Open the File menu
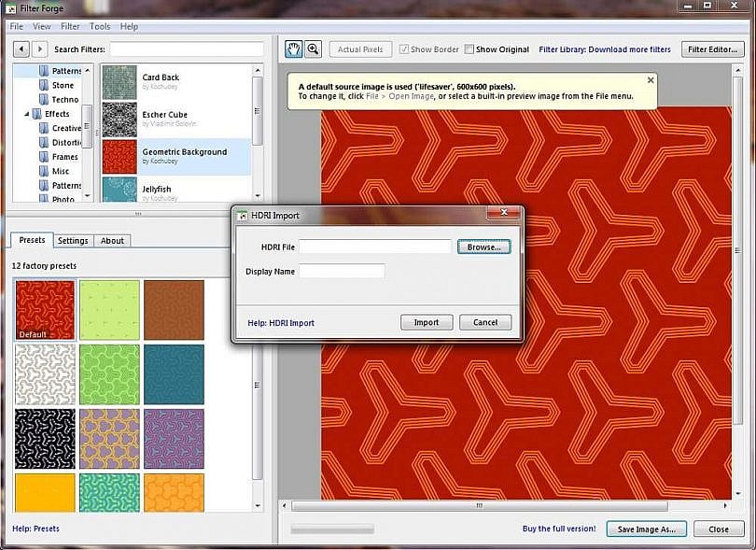This screenshot has height=550, width=756. 17,26
